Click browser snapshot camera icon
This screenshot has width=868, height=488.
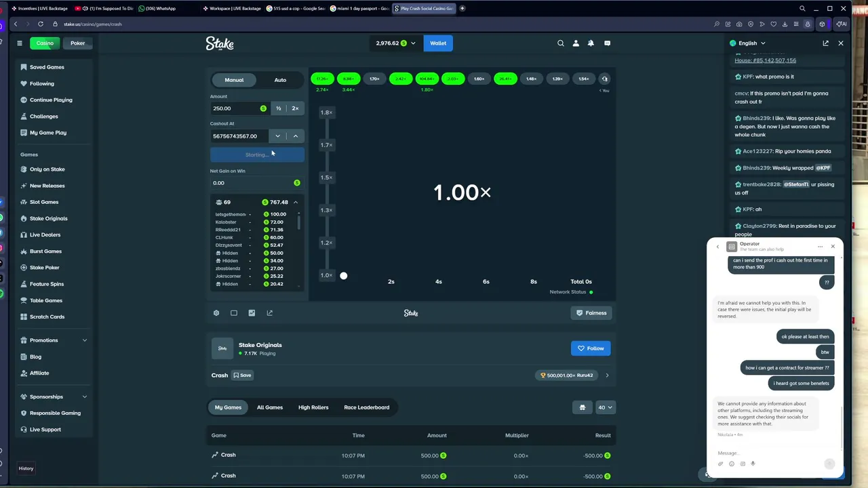point(739,24)
